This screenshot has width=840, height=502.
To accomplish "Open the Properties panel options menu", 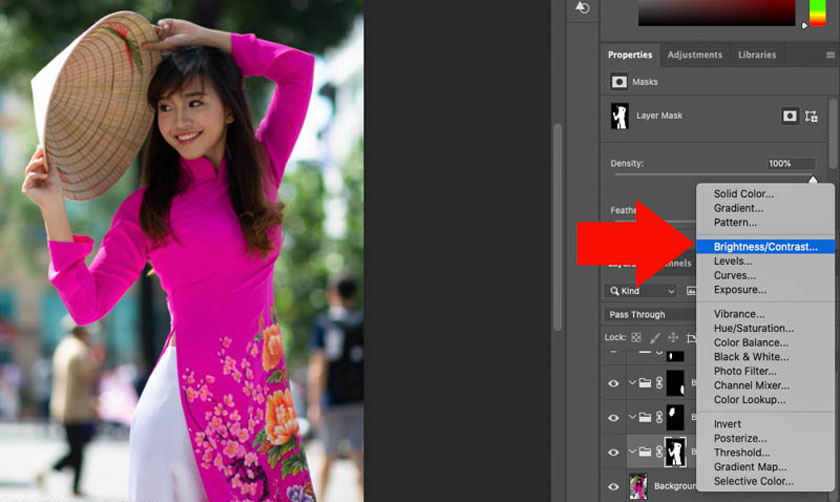I will [x=830, y=55].
